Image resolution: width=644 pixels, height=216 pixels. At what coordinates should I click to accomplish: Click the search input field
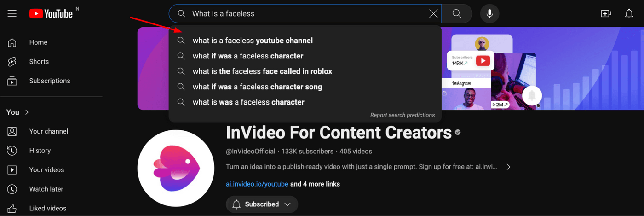(304, 14)
